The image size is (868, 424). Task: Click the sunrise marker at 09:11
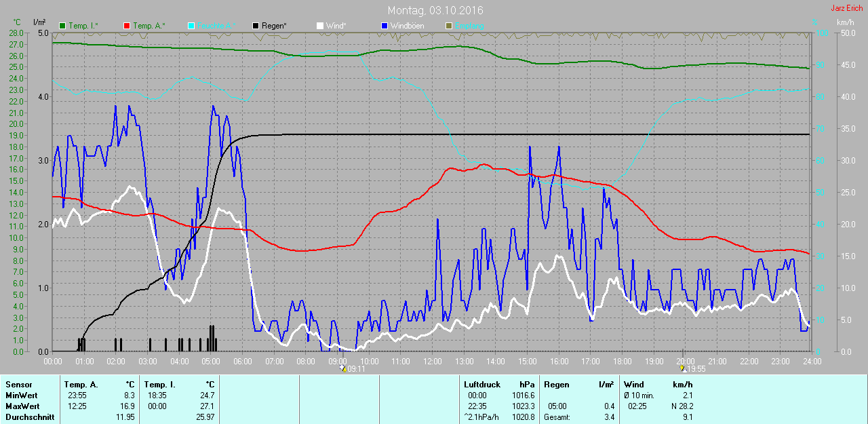click(343, 368)
